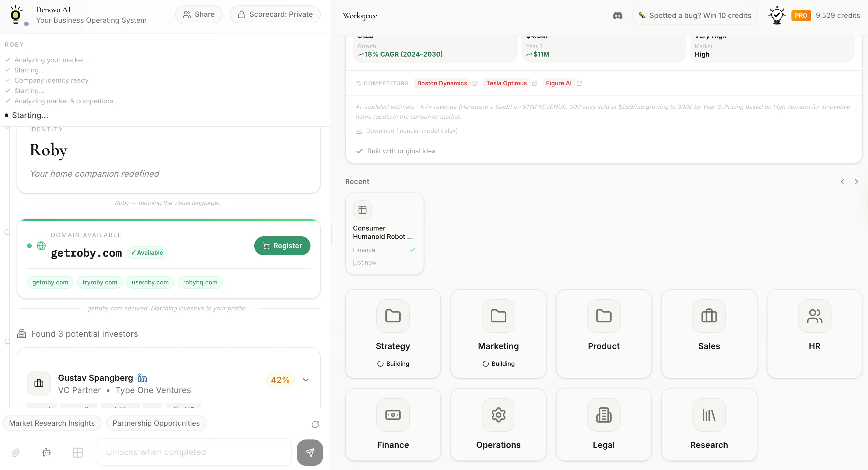Click the Finance completed checkmark on Consumer Humanoid card
This screenshot has height=470, width=868.
[x=412, y=250]
